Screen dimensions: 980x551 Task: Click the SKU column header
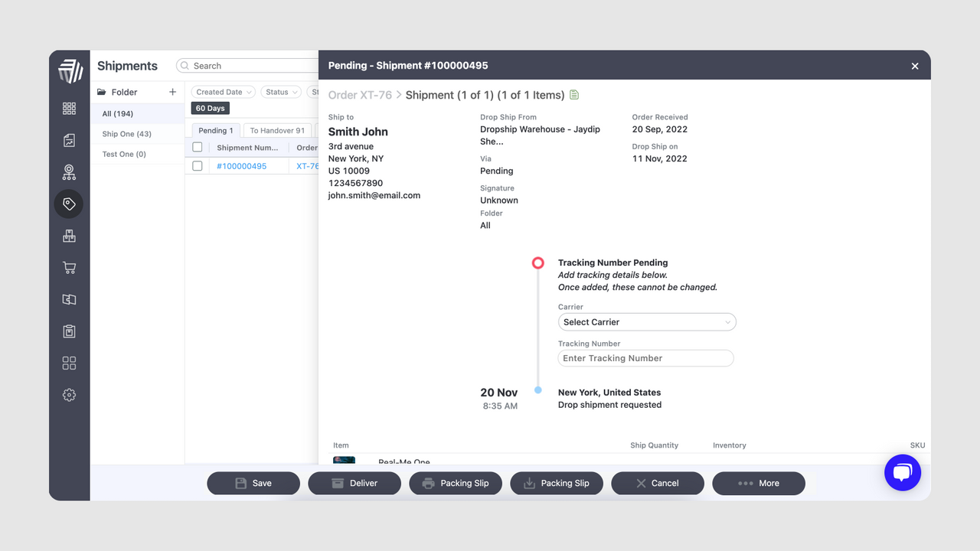917,445
